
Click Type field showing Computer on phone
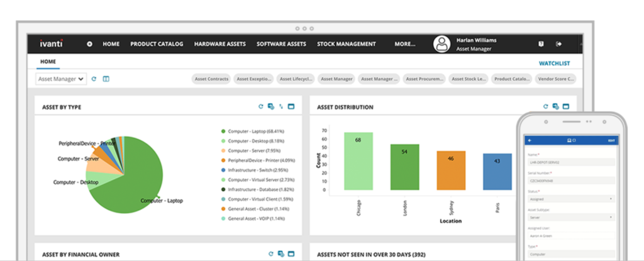[571, 254]
